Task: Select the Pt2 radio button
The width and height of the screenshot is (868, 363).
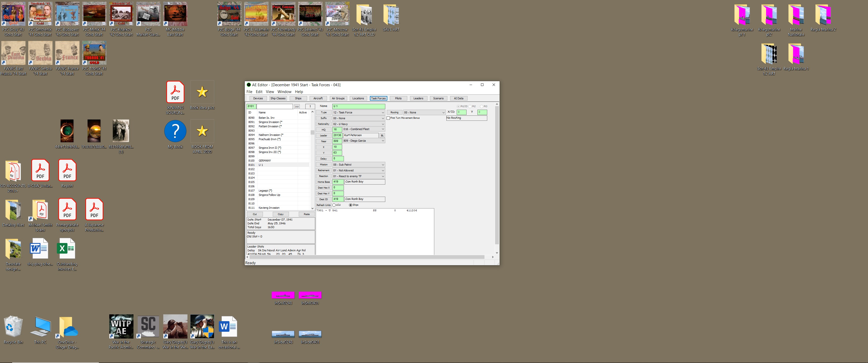Action: (470, 106)
